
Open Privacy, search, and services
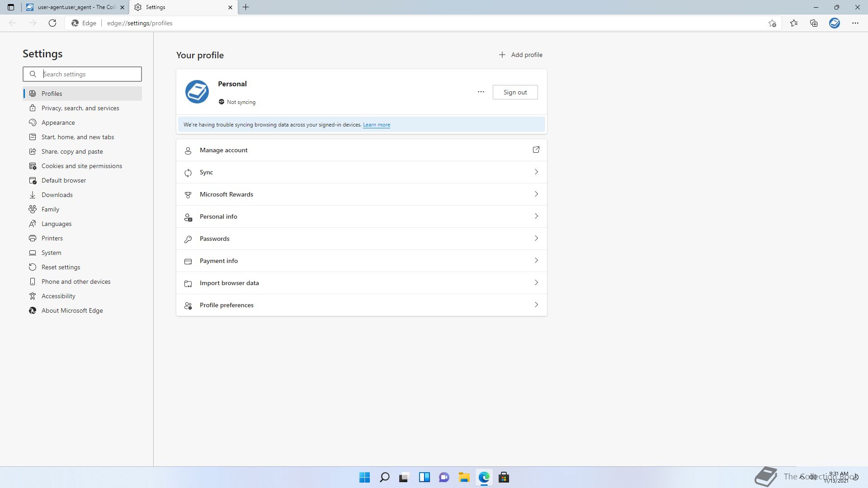(82, 108)
